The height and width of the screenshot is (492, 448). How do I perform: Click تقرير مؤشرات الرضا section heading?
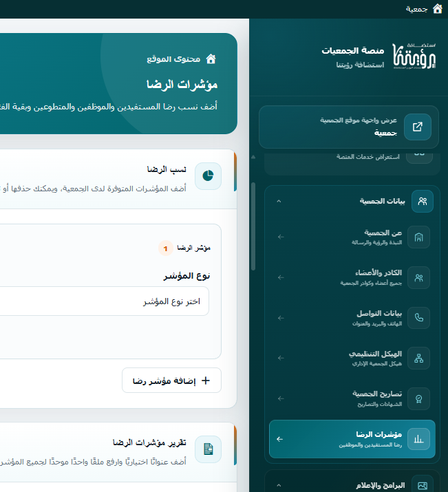[x=149, y=442]
